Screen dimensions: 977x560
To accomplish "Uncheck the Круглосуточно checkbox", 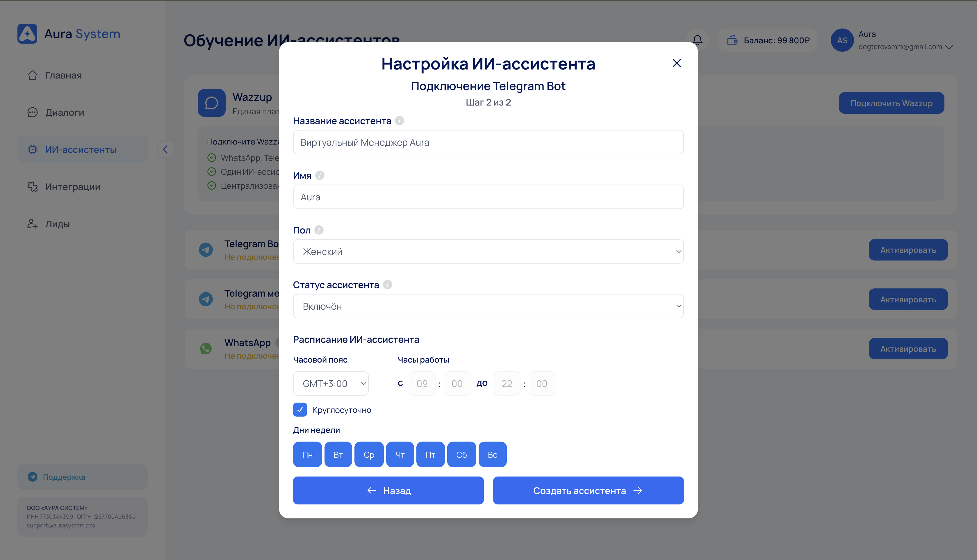I will [300, 410].
